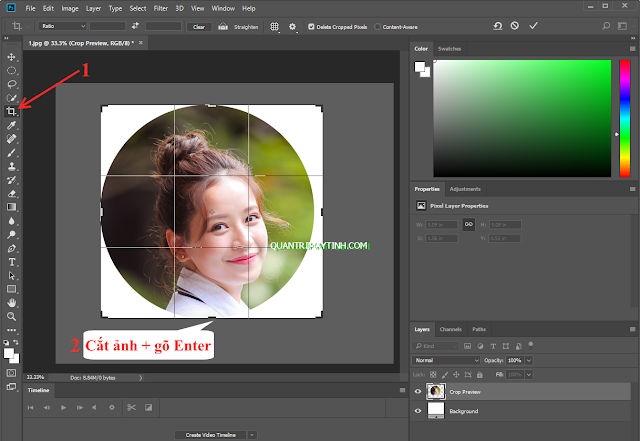Select the Move tool
Viewport: 640px width, 441px height.
pos(12,57)
